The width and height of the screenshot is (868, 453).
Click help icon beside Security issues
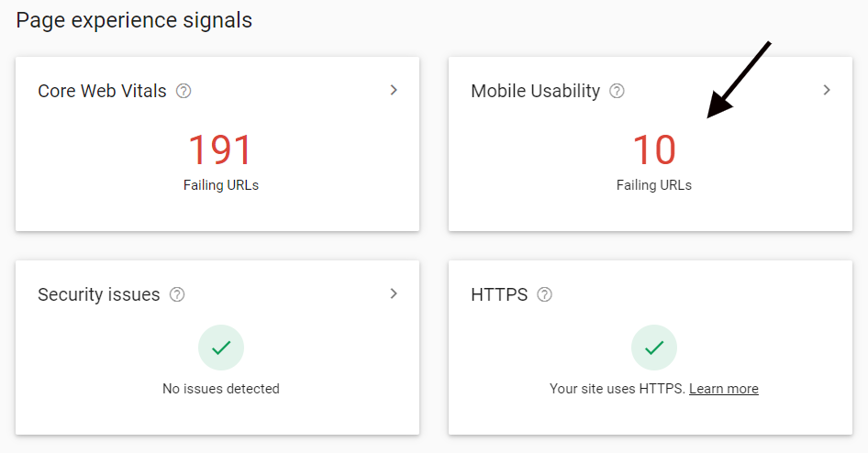(x=177, y=294)
